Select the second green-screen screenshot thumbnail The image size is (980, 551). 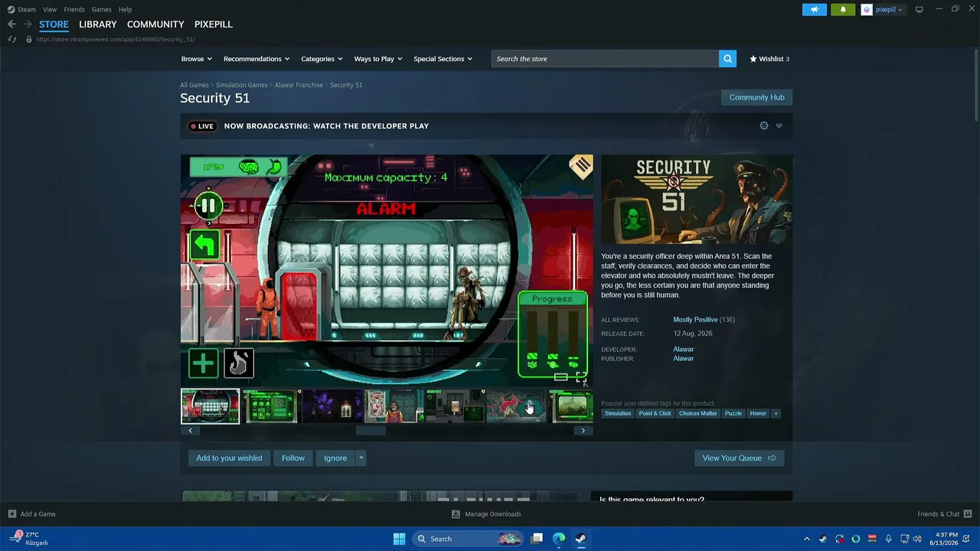tap(271, 406)
